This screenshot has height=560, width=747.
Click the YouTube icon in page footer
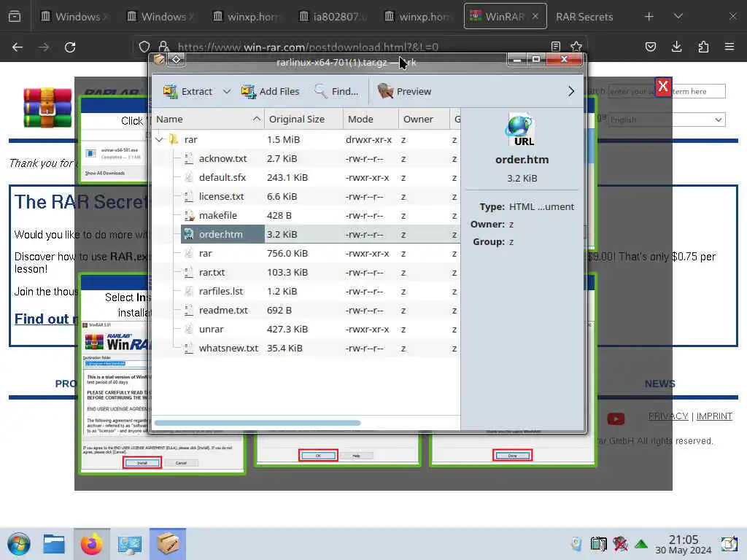[616, 419]
